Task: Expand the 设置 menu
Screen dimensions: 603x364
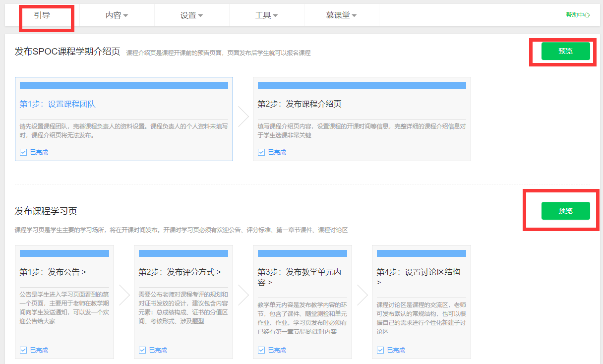Action: point(192,15)
